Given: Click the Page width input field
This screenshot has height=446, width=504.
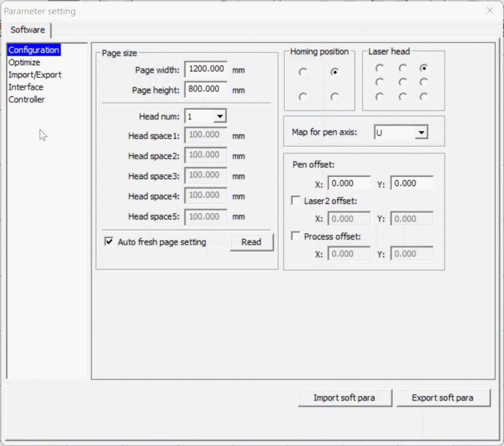Looking at the screenshot, I should click(x=206, y=69).
